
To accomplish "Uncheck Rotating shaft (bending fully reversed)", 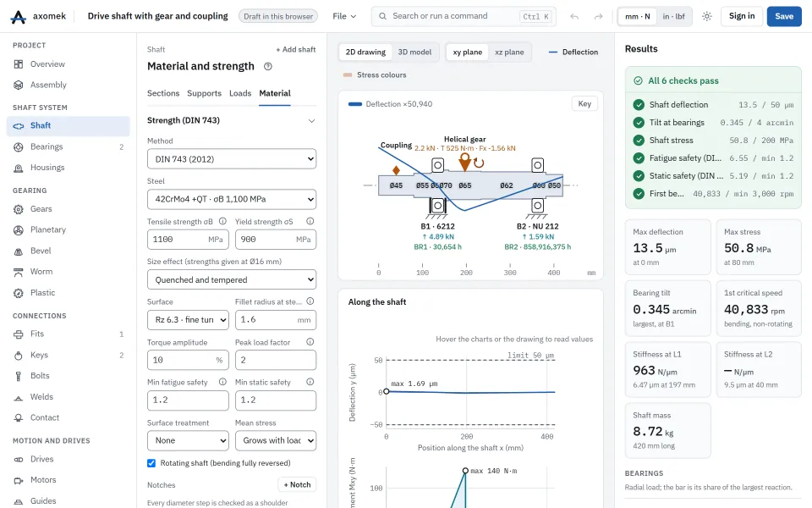I will click(151, 463).
